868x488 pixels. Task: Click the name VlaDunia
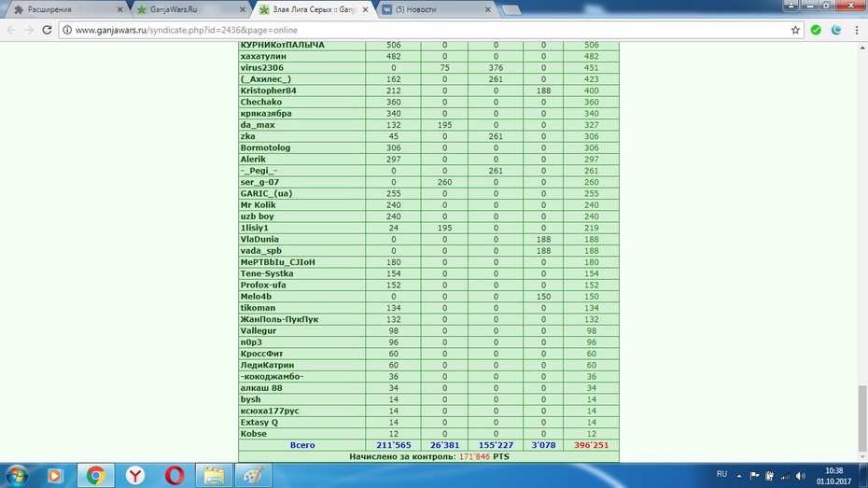coord(259,239)
